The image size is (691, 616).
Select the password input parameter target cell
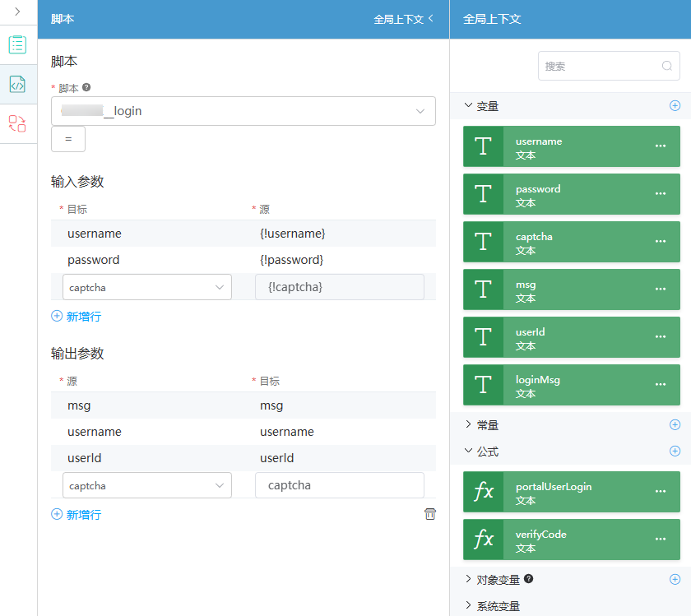coord(147,260)
